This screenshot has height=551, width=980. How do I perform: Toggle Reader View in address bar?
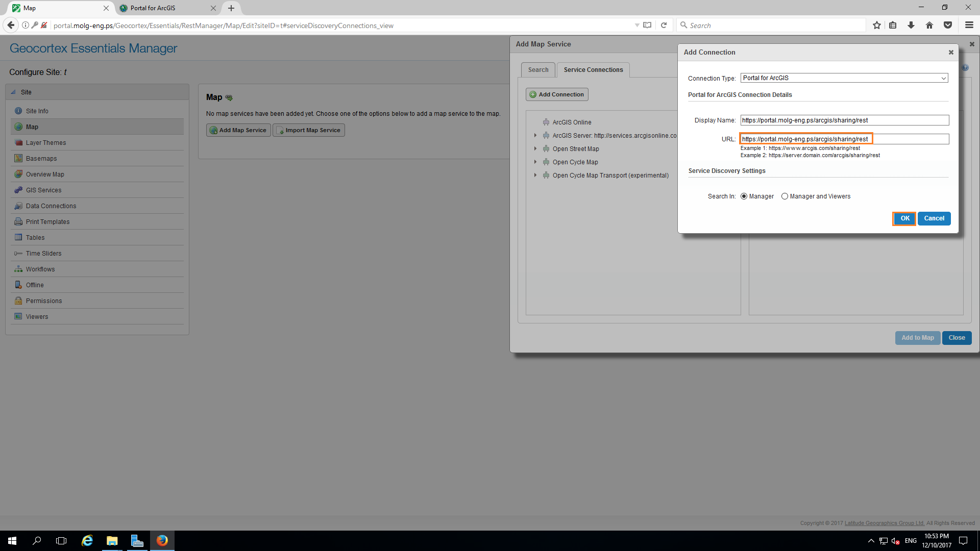click(x=647, y=26)
